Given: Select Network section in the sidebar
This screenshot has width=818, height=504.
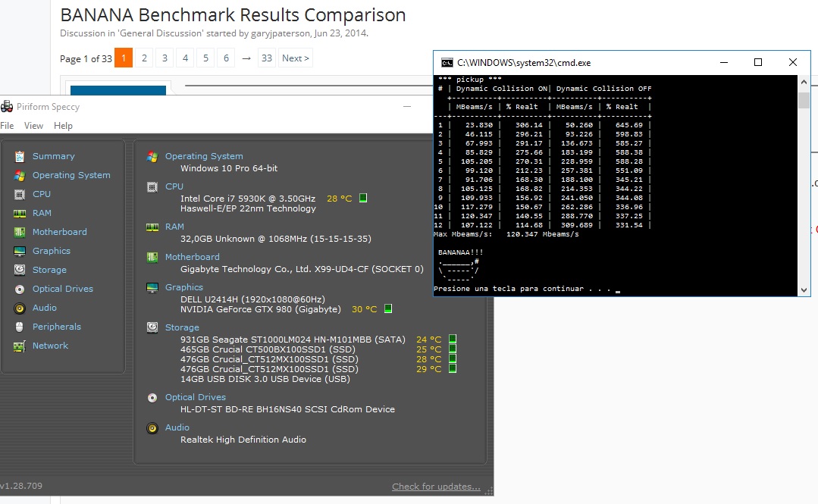Looking at the screenshot, I should click(50, 346).
